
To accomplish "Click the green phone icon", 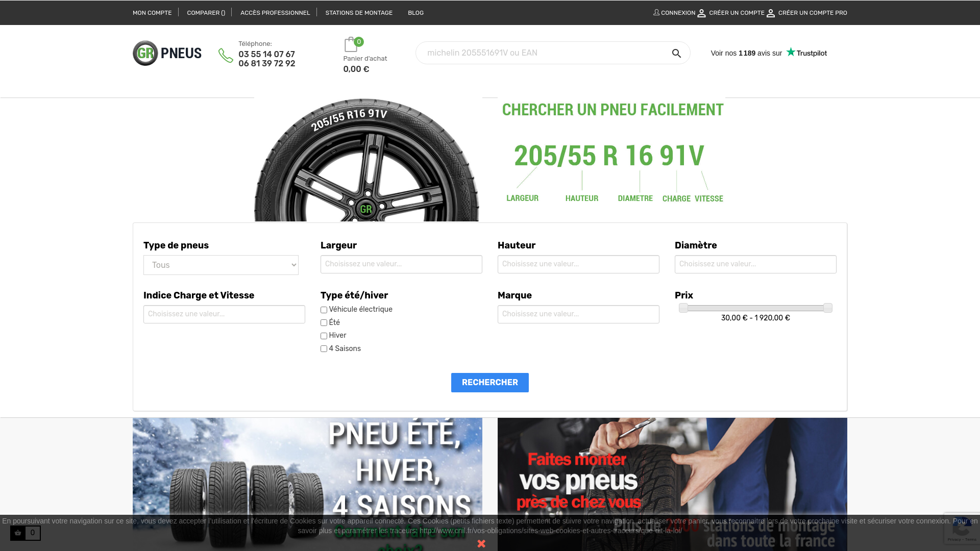I will tap(226, 55).
